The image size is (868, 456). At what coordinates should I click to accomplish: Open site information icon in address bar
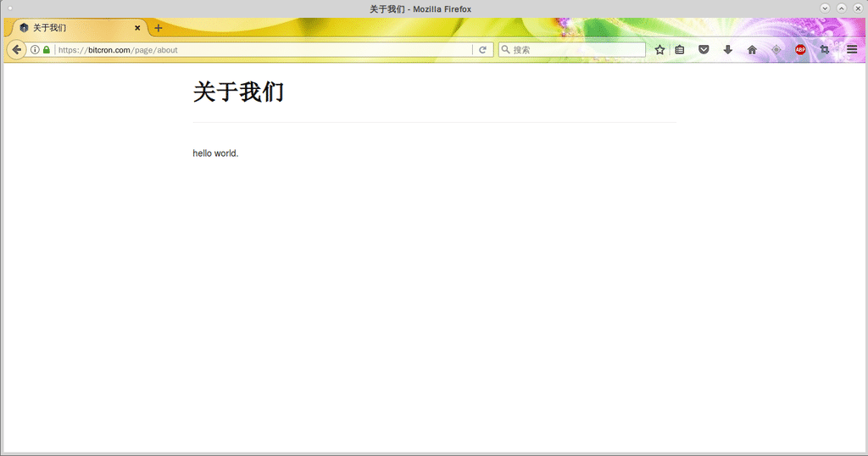35,50
